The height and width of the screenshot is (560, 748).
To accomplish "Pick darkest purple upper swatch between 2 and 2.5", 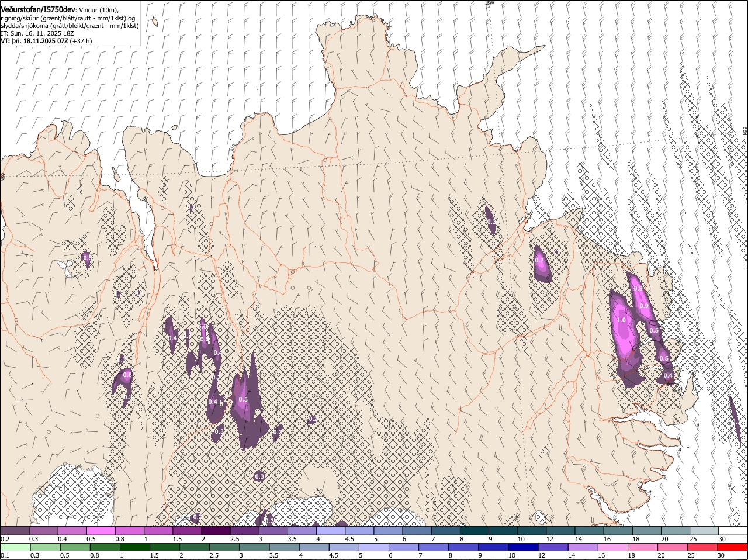I will [216, 531].
